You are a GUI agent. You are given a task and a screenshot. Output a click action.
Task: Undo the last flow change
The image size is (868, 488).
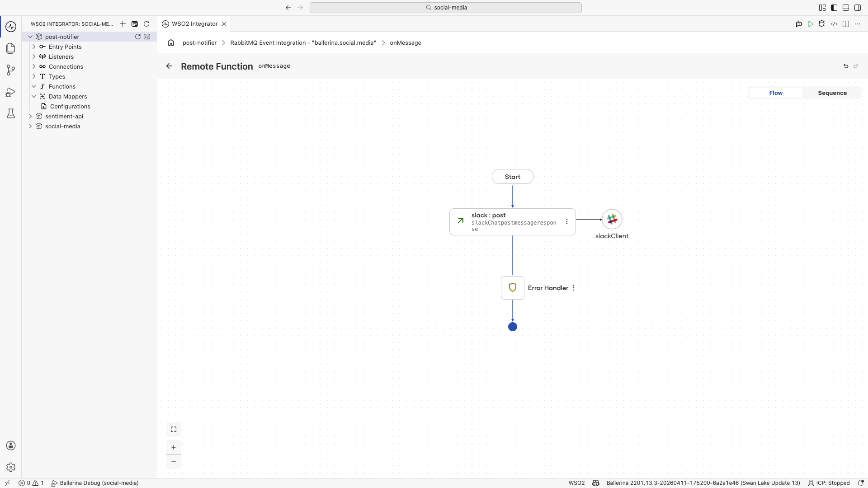(846, 66)
